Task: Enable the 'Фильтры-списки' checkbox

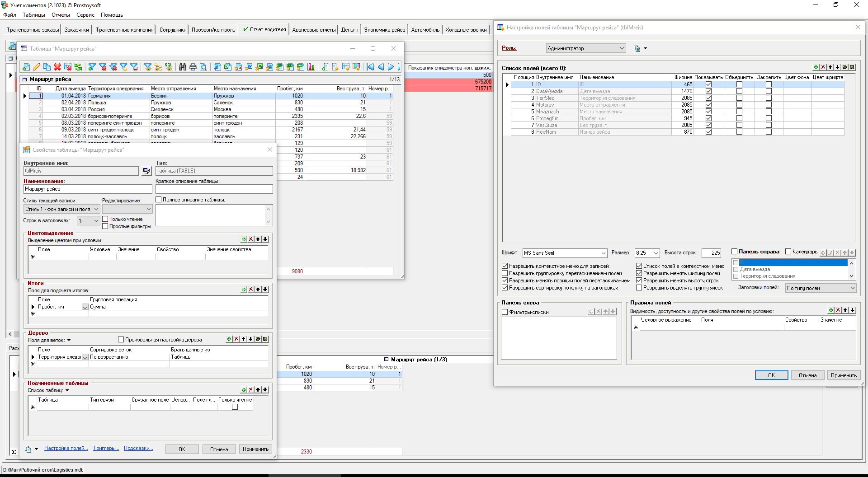Action: click(505, 312)
